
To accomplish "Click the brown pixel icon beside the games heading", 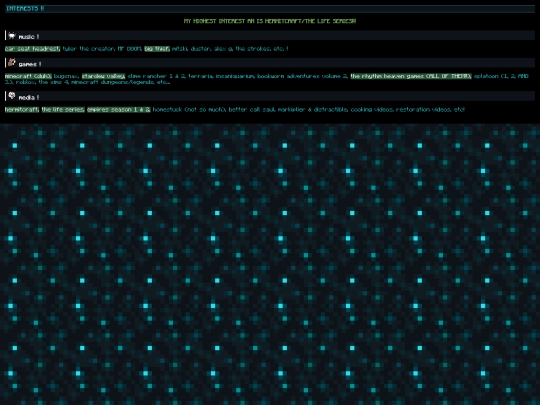I will click(12, 62).
